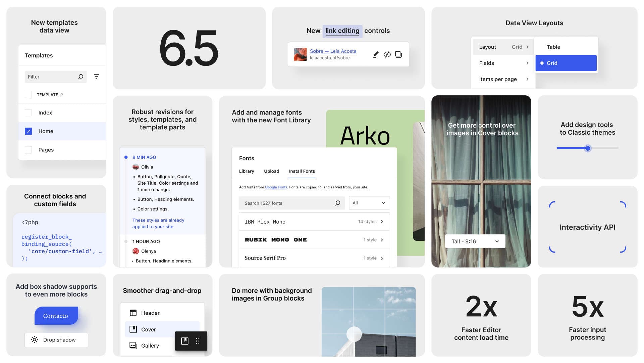The height and width of the screenshot is (363, 644).
Task: Click the search field for 1527 fonts
Action: pos(290,203)
